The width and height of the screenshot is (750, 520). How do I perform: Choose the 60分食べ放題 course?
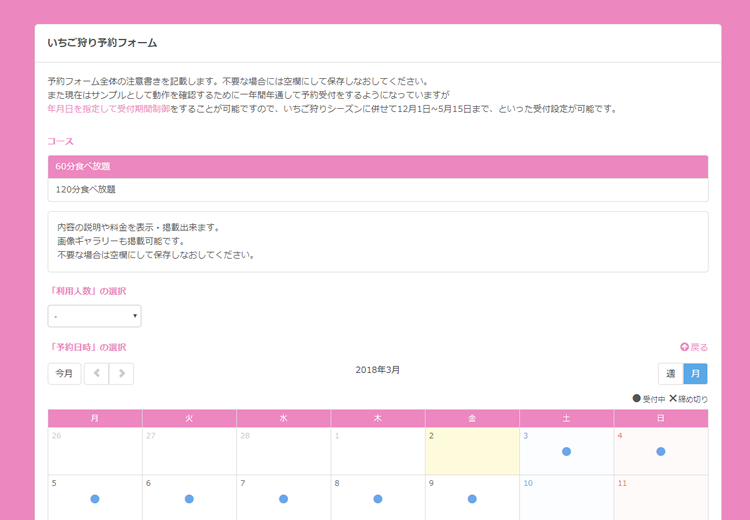[x=377, y=166]
